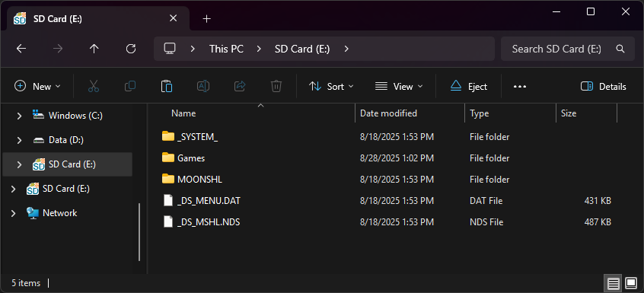644x293 pixels.
Task: Toggle the Details pane button
Action: click(604, 87)
